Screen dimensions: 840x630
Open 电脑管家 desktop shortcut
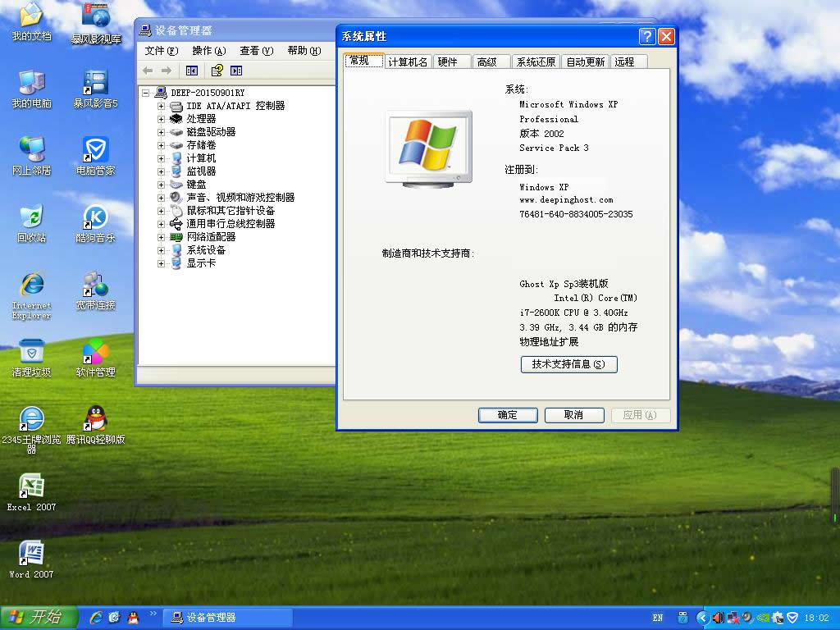(x=95, y=156)
